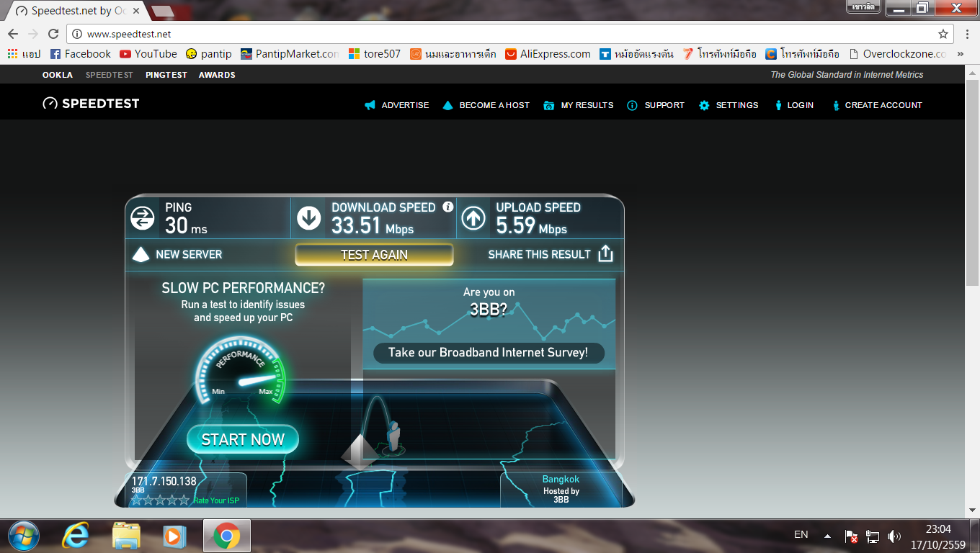Image resolution: width=980 pixels, height=553 pixels.
Task: Open the PantipMarket.com bookmark
Action: click(290, 54)
